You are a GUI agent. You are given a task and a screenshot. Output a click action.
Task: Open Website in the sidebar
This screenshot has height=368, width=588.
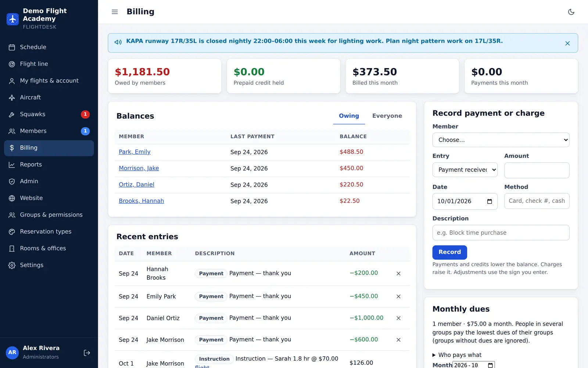(49, 198)
